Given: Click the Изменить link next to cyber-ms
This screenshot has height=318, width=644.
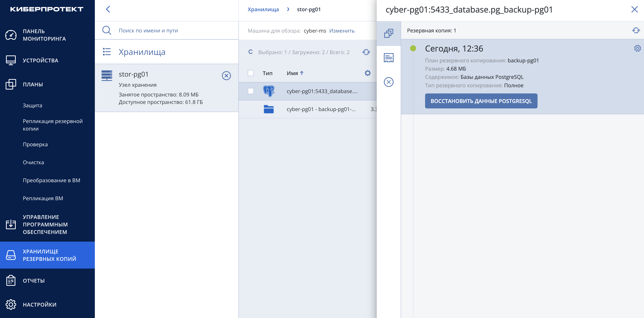Looking at the screenshot, I should tap(342, 31).
